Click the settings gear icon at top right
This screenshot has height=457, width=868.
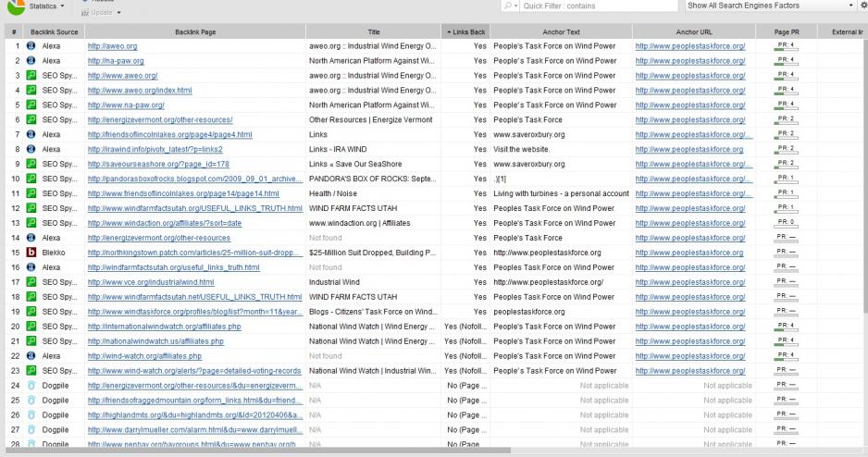click(864, 6)
